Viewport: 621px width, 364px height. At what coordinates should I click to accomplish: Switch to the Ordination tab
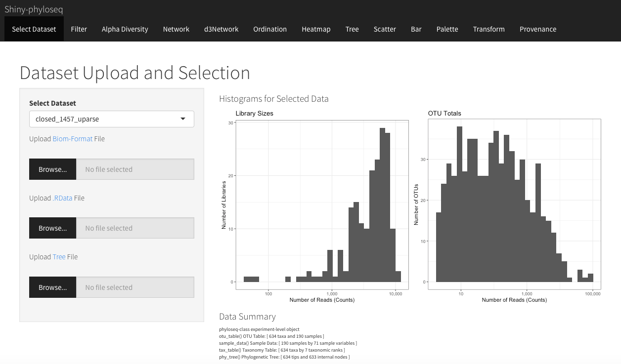[x=270, y=29]
